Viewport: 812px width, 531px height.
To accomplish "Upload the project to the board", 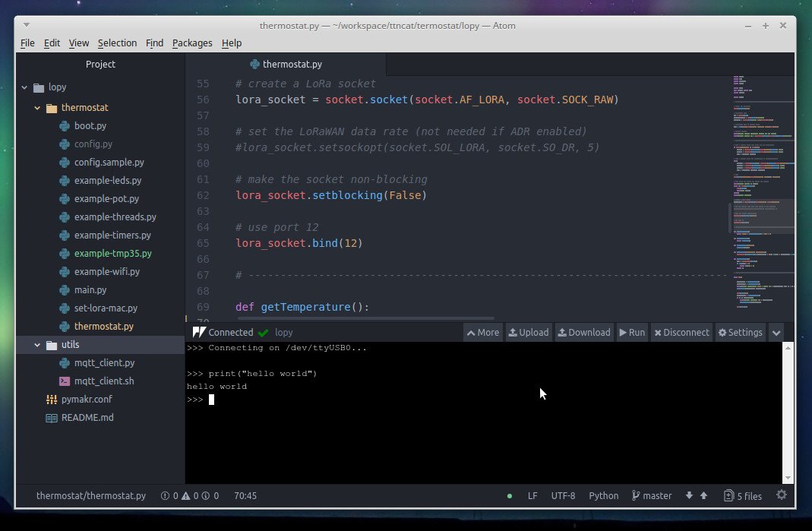I will coord(528,333).
